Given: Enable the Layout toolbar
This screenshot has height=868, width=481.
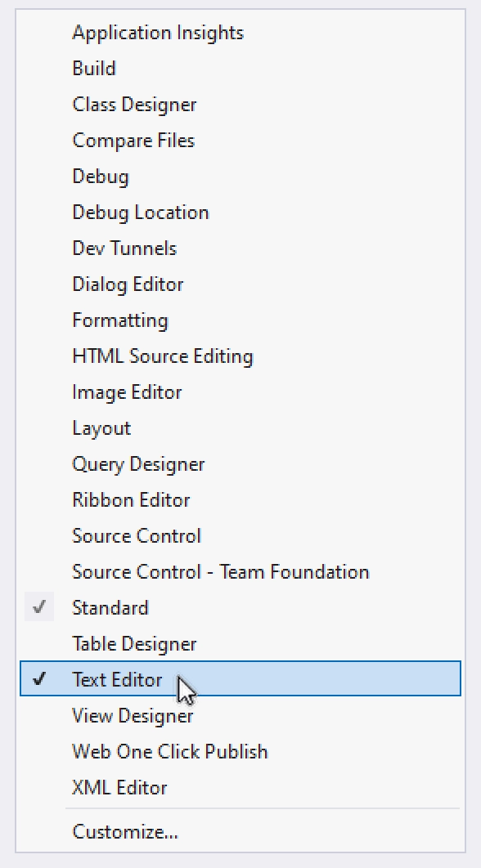Looking at the screenshot, I should coord(240,428).
